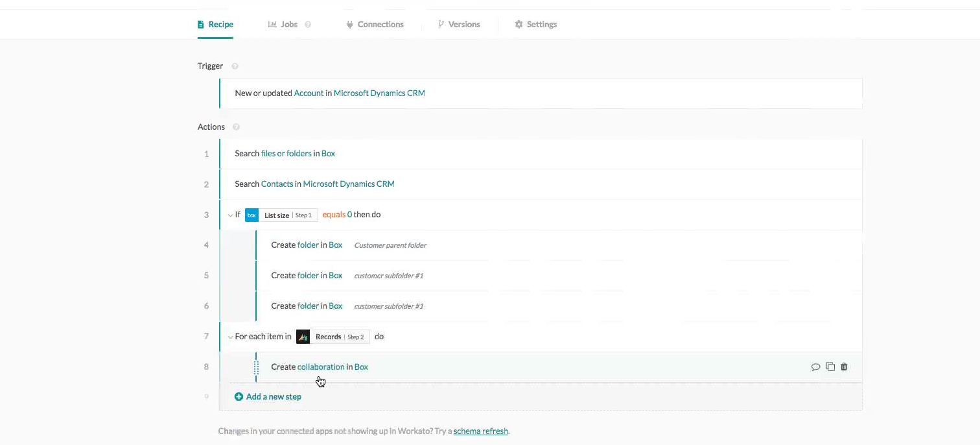Click step number 3 label
980x445 pixels.
207,215
